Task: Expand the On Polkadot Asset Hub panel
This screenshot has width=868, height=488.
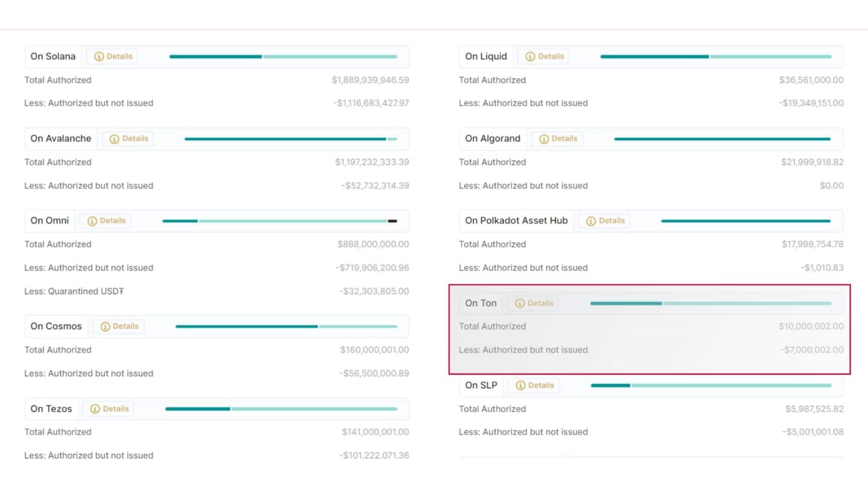Action: (x=516, y=221)
